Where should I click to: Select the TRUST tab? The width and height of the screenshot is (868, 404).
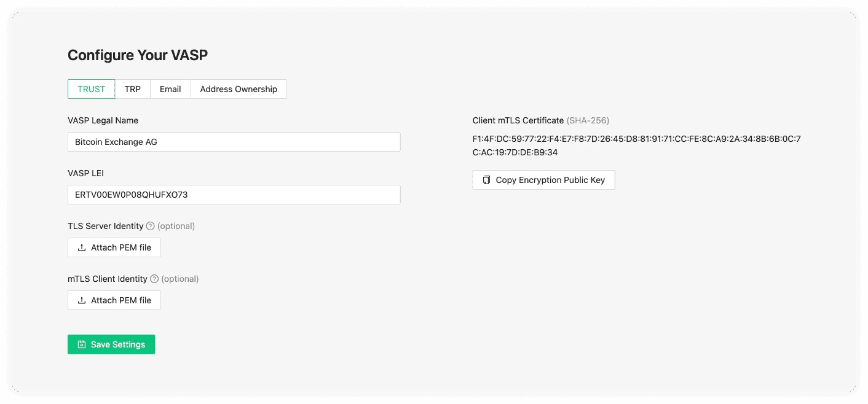click(91, 88)
